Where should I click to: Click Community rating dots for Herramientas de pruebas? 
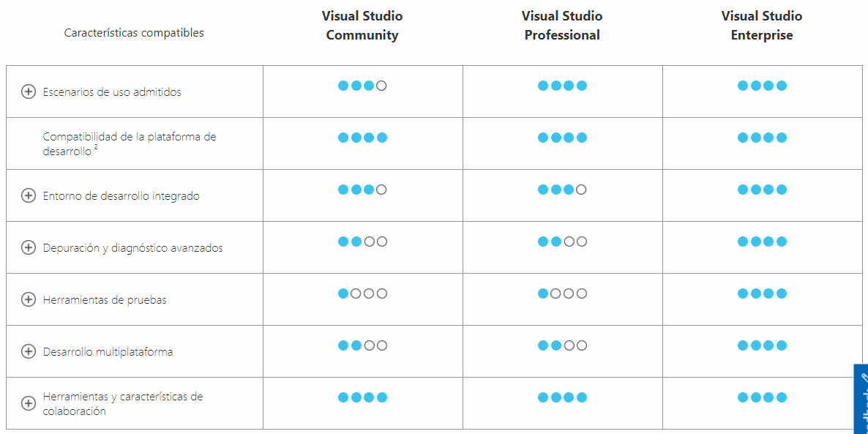362,293
